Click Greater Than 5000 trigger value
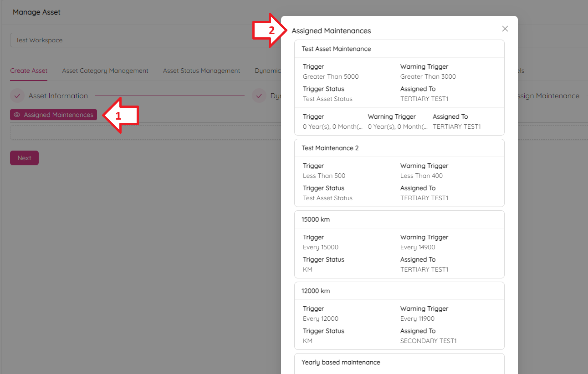588x374 pixels. click(x=331, y=77)
